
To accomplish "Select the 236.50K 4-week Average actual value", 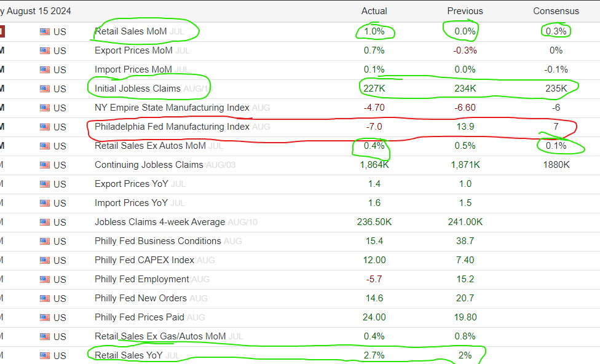I will 374,222.
